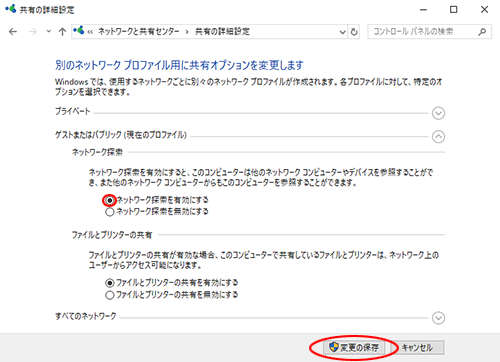Click the ゲストまたはパブリック (現在のプロファイル) label
Viewport: 500px width, 362px height.
click(x=121, y=135)
